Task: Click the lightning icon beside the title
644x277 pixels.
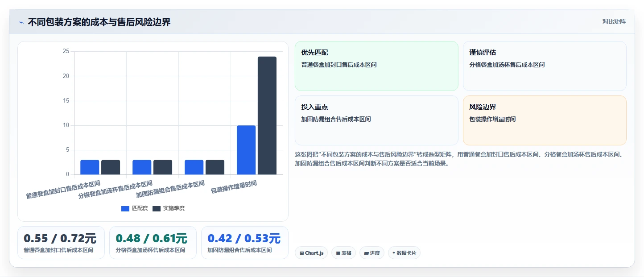Action: coord(21,22)
